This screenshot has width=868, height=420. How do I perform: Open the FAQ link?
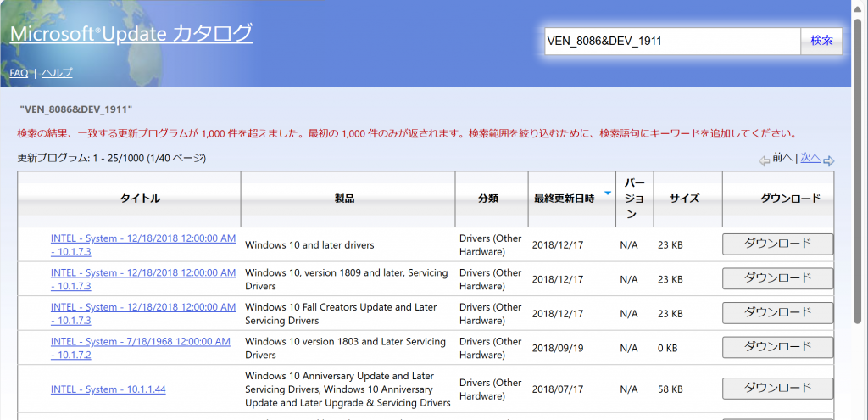tap(19, 73)
